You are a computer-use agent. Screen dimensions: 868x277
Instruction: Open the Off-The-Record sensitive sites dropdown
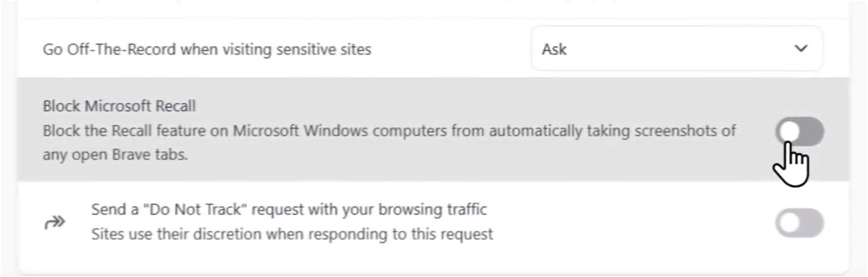click(x=677, y=49)
